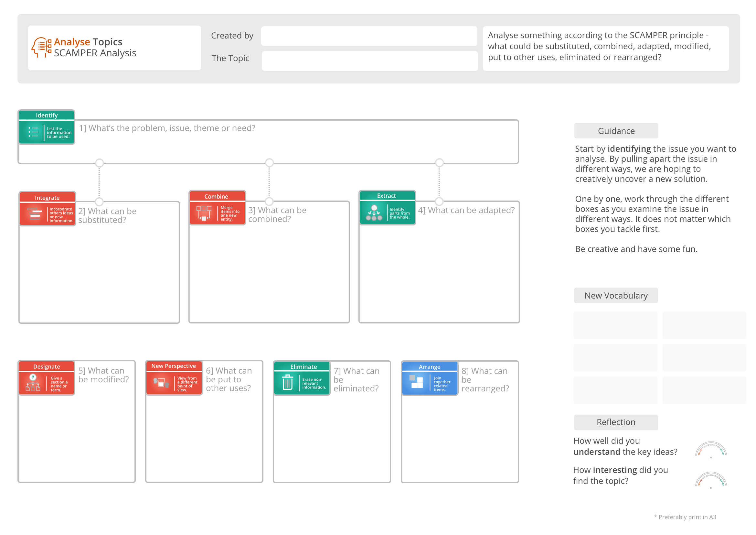Click the Eliminate trash can icon
The image size is (756, 535).
coord(288,382)
